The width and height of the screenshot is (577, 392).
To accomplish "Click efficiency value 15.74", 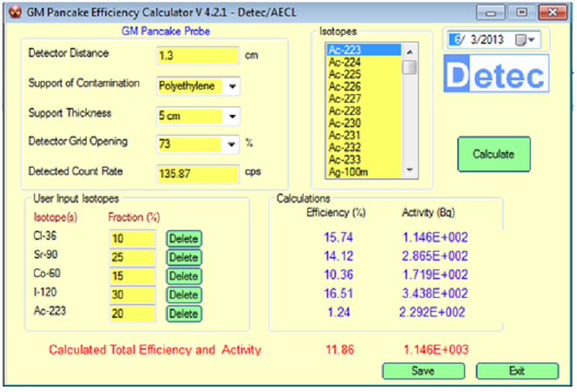I will [338, 238].
